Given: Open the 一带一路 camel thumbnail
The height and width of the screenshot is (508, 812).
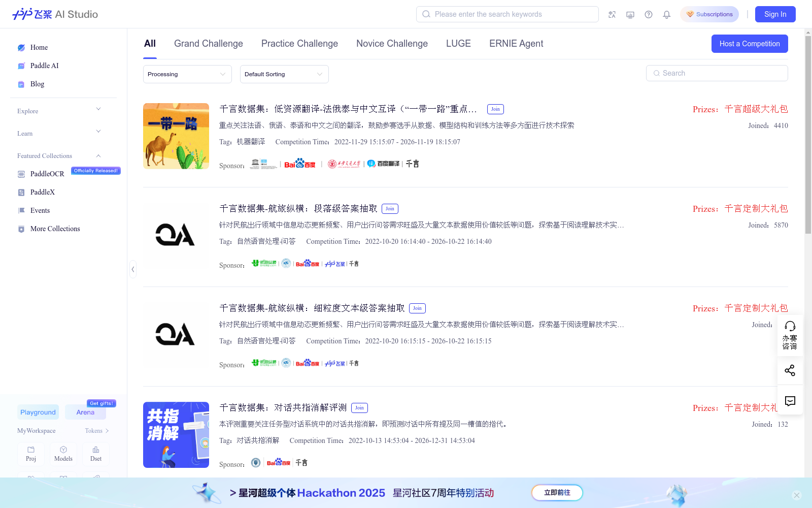Looking at the screenshot, I should [x=176, y=136].
